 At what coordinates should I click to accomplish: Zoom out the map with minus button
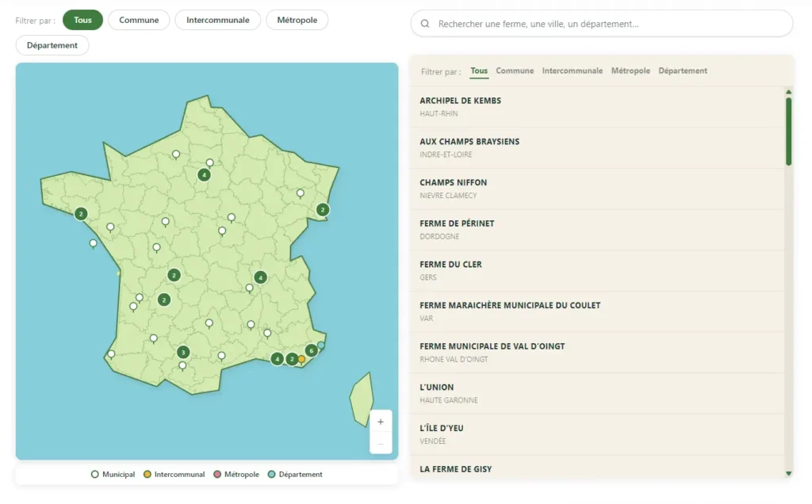tap(381, 444)
